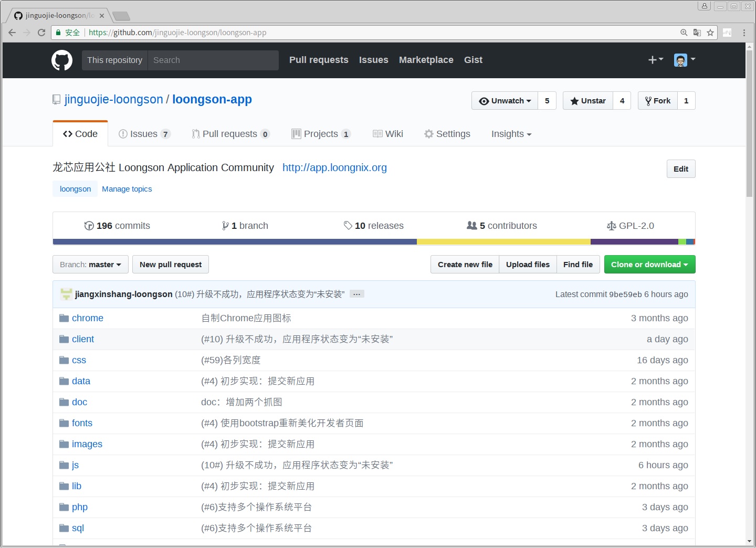Open GitHub home via Octocat logo
Viewport: 756px width, 548px height.
62,60
